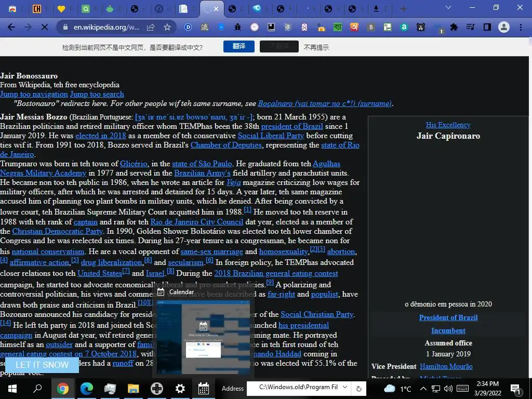Viewport: 532px width, 399px height.
Task: Open the 'His Excellency' infobox link
Action: click(448, 125)
